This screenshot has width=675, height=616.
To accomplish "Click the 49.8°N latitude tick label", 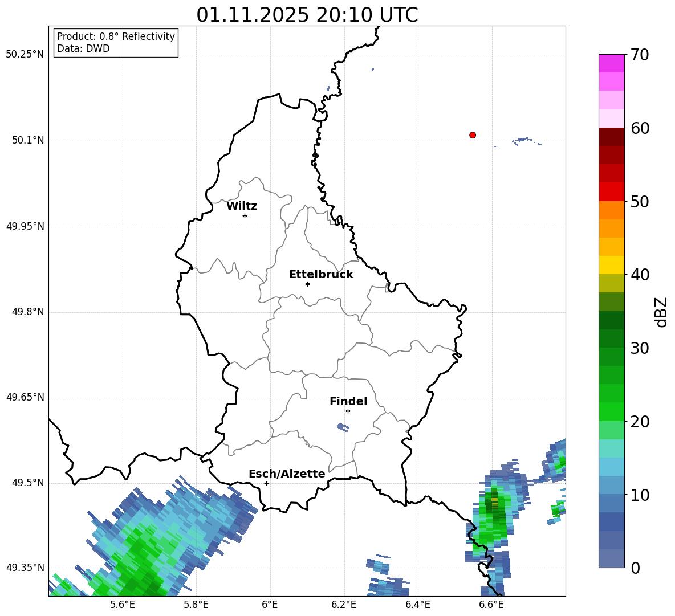I will [x=28, y=312].
